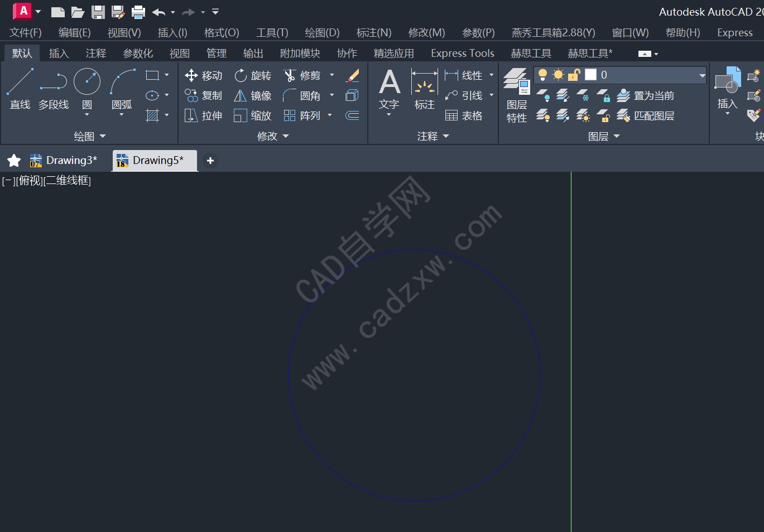Expand the 图层 panel title arrow
Screen dimensions: 764x532
point(617,136)
